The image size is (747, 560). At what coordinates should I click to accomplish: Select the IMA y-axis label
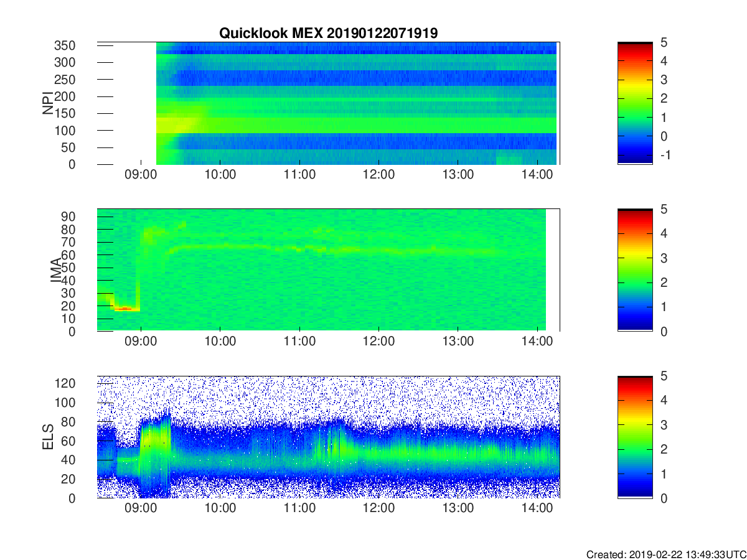56,271
